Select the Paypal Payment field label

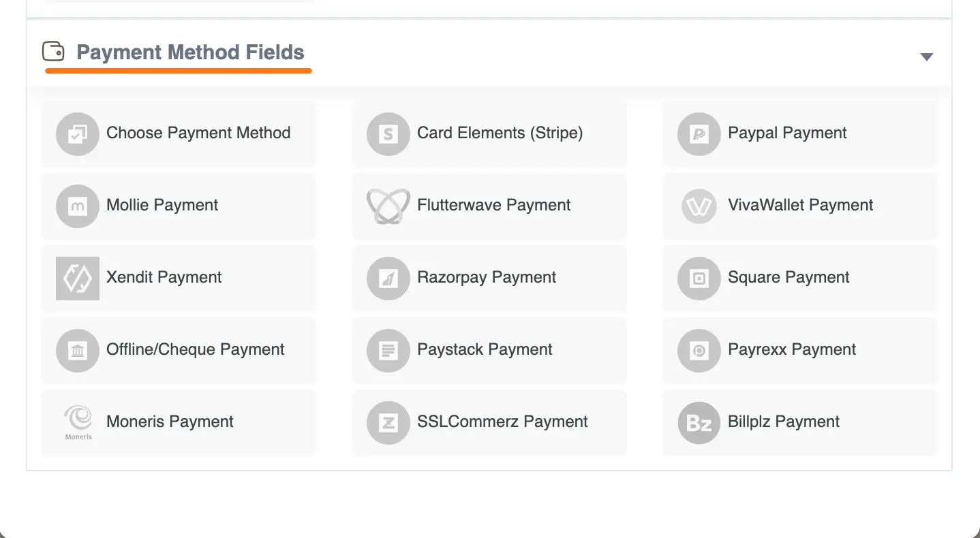(x=787, y=133)
